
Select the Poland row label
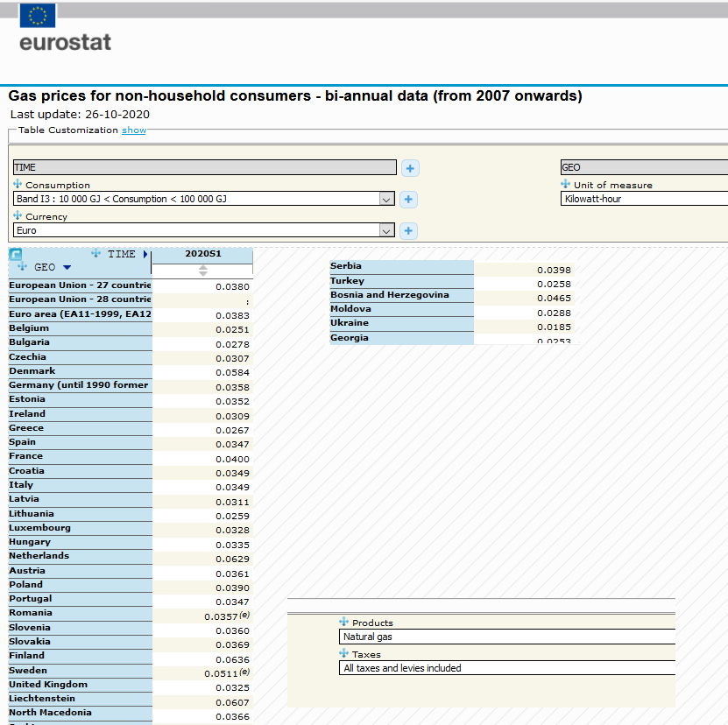(x=81, y=585)
